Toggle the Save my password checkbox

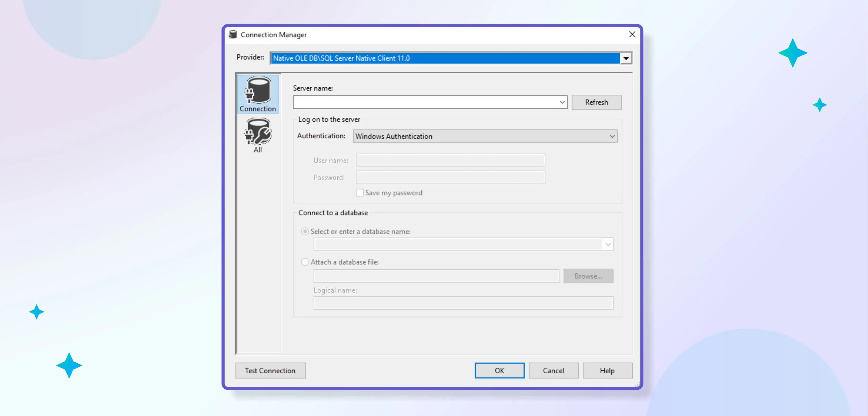(359, 192)
